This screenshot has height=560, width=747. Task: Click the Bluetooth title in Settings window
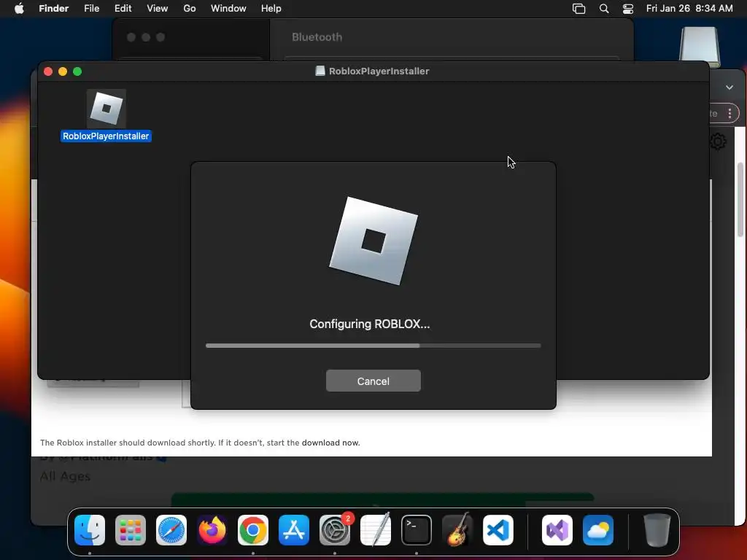pos(317,37)
